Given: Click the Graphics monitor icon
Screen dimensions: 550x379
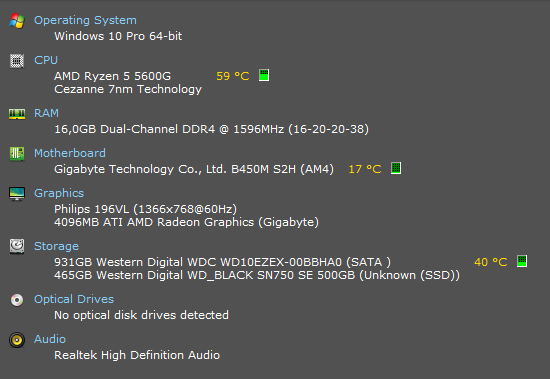Looking at the screenshot, I should (17, 194).
